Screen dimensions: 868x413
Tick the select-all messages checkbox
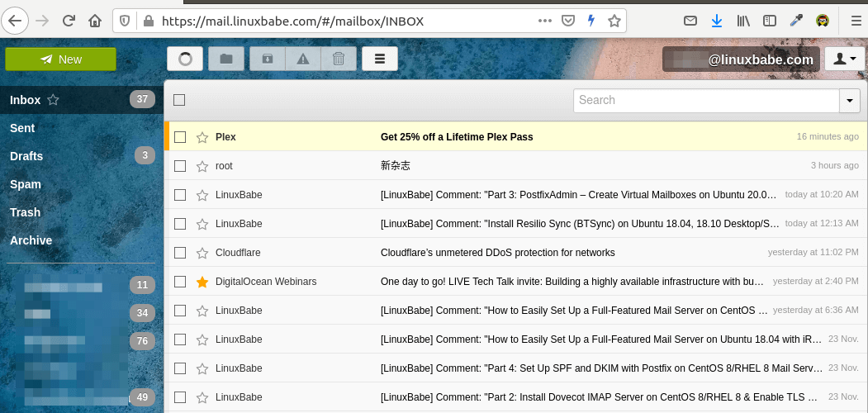(179, 100)
